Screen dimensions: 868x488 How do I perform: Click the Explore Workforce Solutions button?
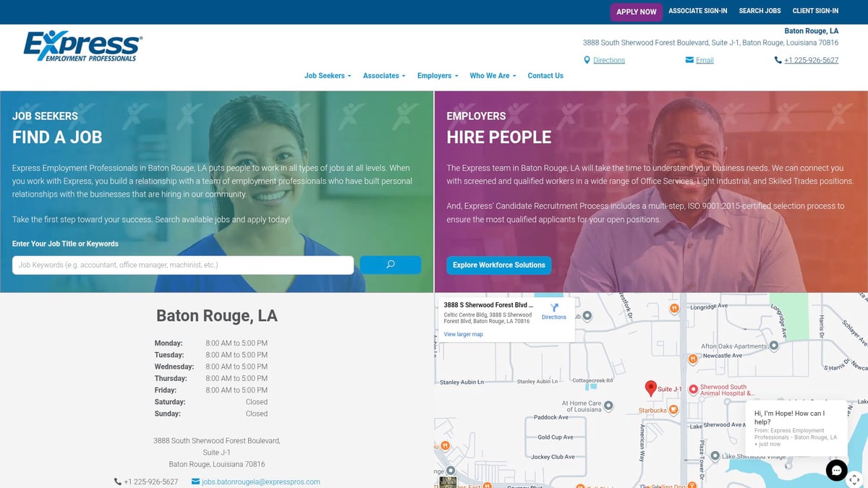498,265
